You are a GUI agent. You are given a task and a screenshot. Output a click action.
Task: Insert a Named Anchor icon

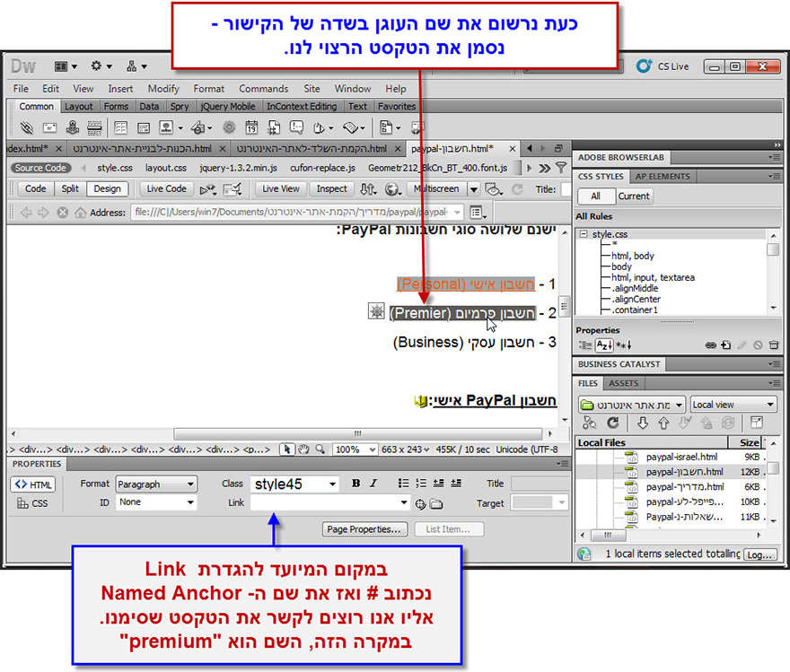(x=73, y=127)
